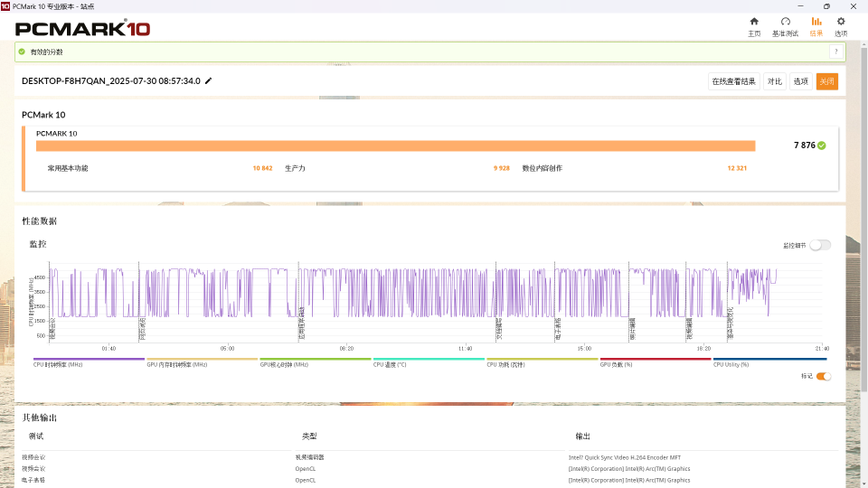Click 视频编码器 type cell
Viewport: 868px width, 488px height.
pos(309,457)
